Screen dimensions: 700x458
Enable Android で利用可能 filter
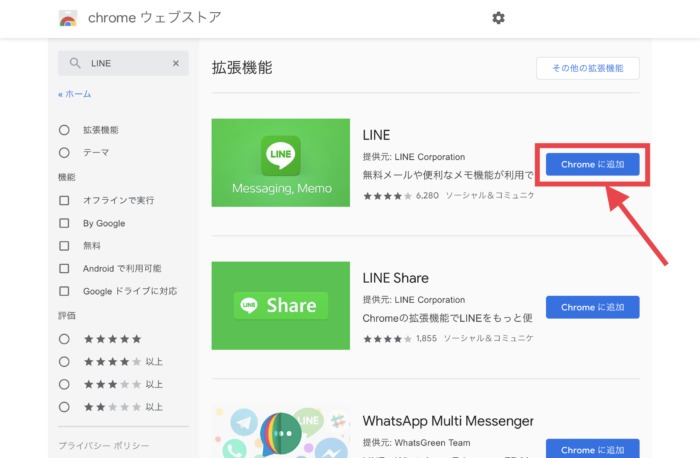click(x=64, y=268)
